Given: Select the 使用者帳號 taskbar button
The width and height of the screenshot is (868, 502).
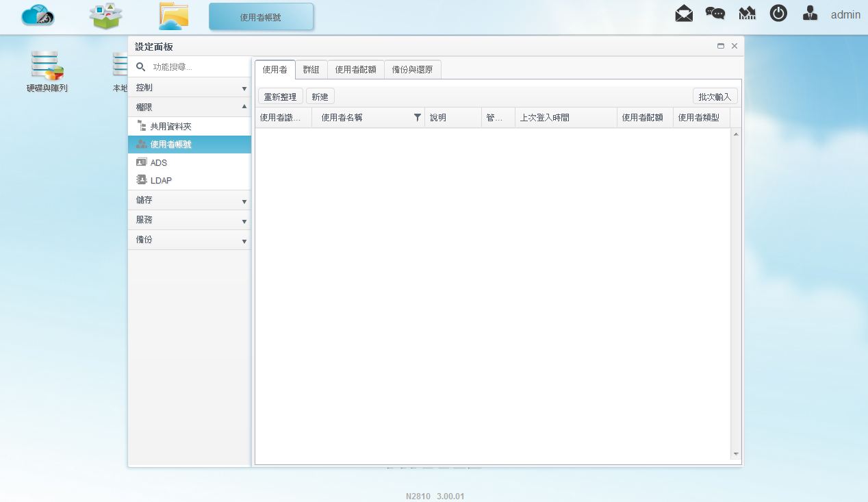Looking at the screenshot, I should (261, 17).
